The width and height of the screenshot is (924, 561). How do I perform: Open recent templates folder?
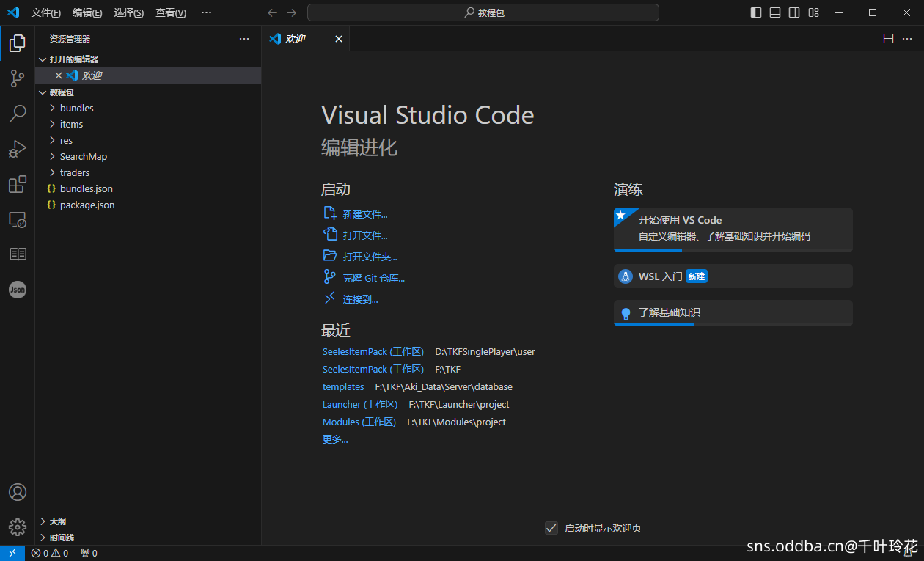(343, 386)
